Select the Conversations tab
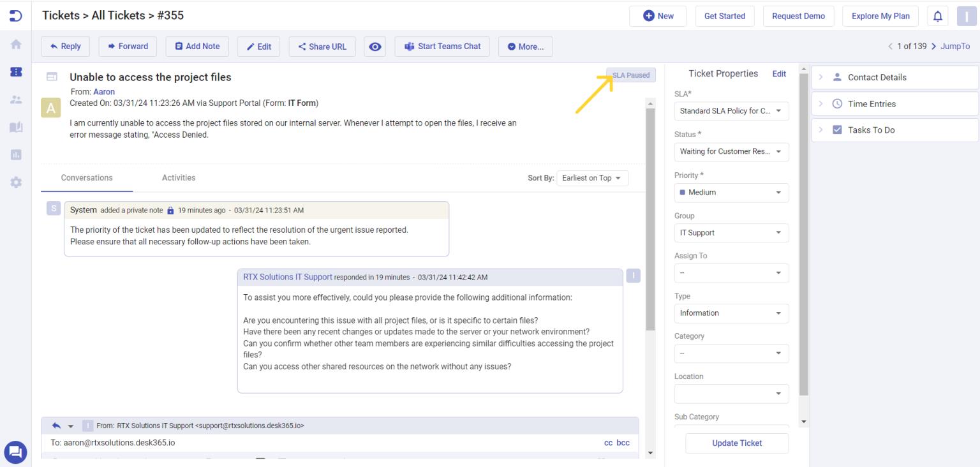The height and width of the screenshot is (467, 980). pyautogui.click(x=85, y=177)
